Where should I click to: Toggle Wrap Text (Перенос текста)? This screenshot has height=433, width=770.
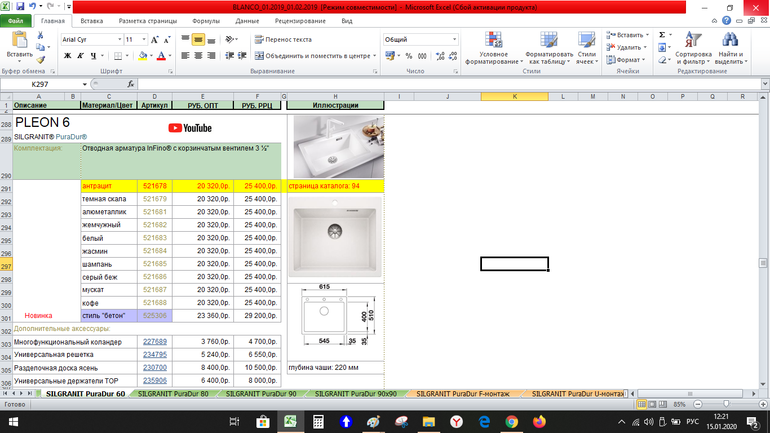[281, 39]
